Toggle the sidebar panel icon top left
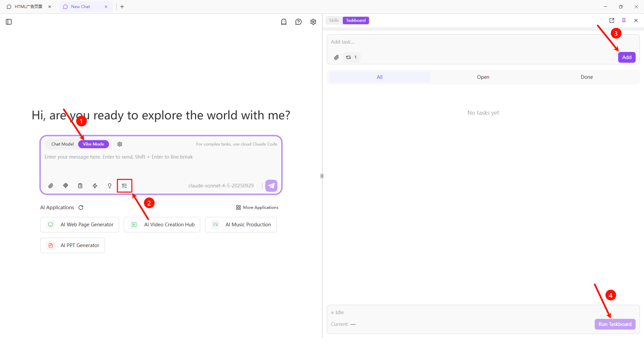Screen dimensions: 644x346 point(9,21)
